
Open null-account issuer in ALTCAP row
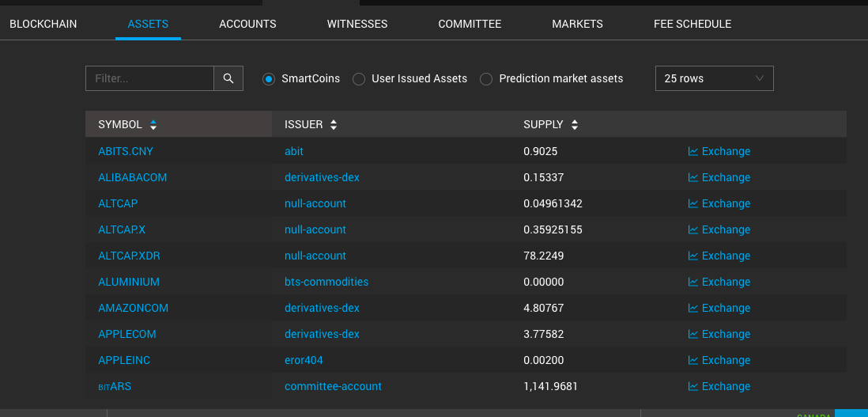point(315,203)
